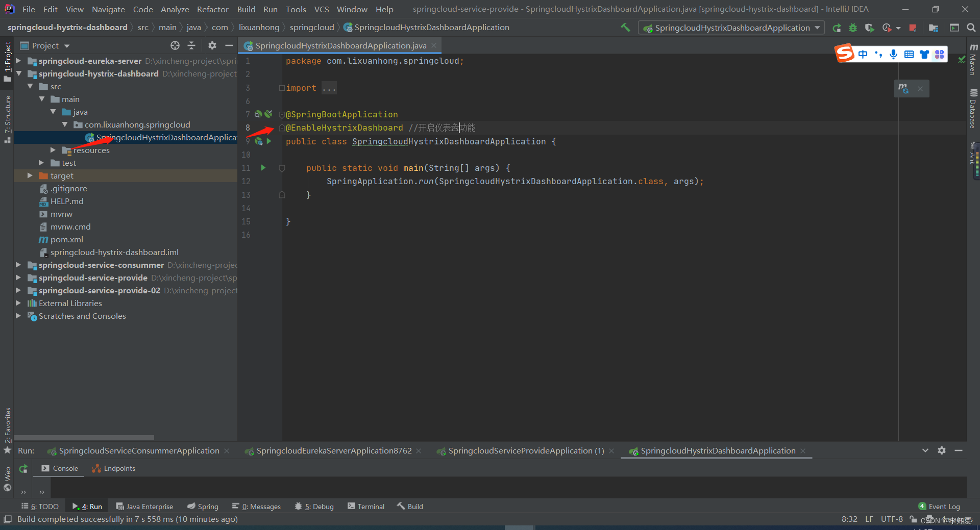This screenshot has height=530, width=980.
Task: Expand the springcloud-eureka-server module
Action: point(18,61)
